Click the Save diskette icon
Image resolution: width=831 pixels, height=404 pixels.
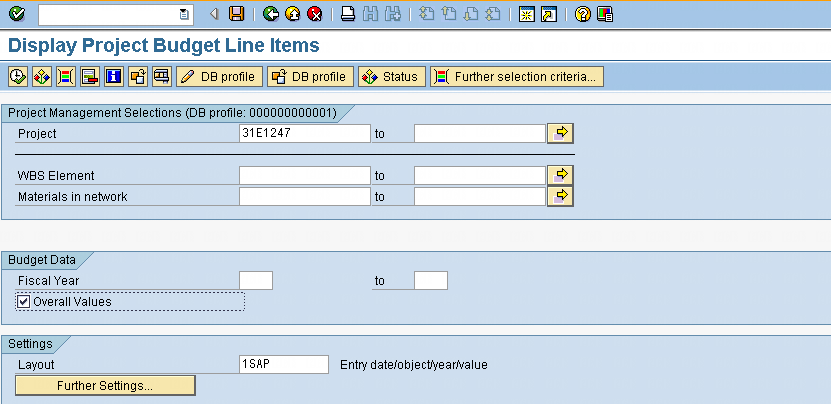click(236, 14)
